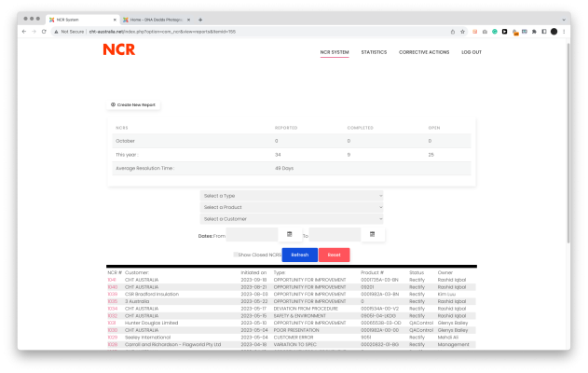
Task: Expand the Select a Type dropdown
Action: tap(292, 196)
